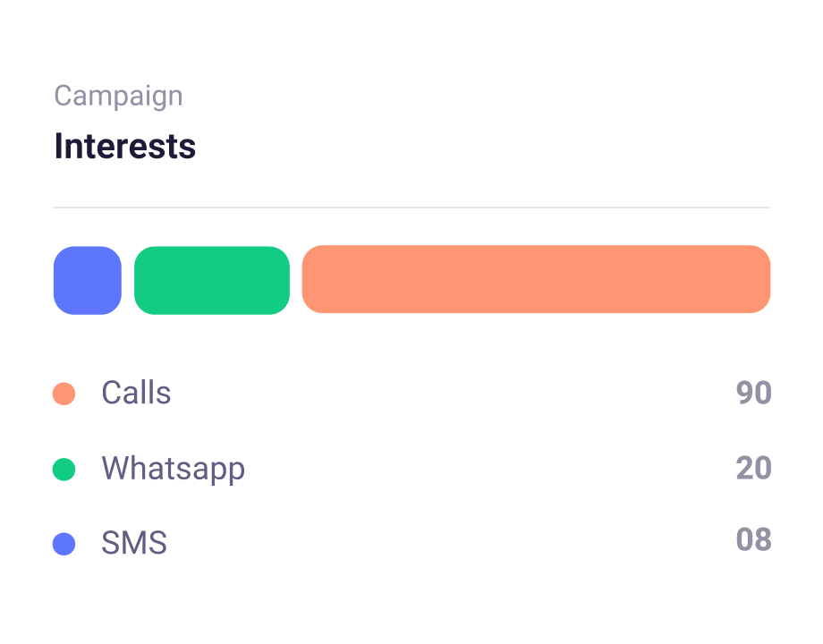Click the empty space between Calls and 90
The height and width of the screenshot is (644, 823).
tap(447, 394)
